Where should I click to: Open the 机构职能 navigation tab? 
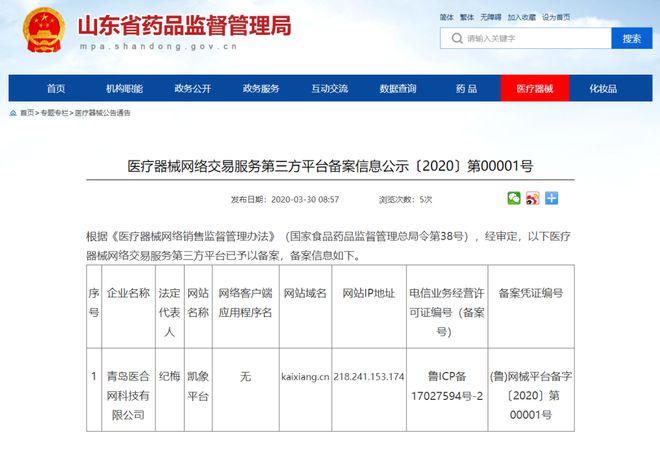124,88
